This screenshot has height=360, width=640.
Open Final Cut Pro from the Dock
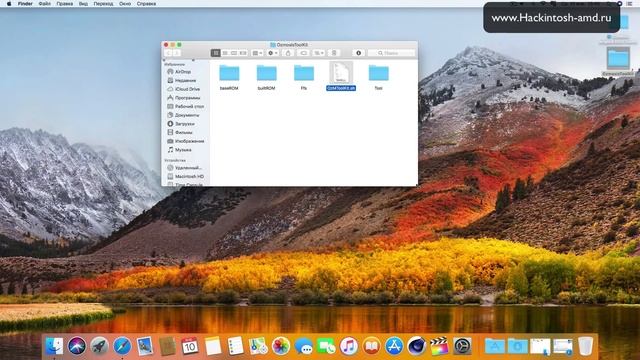click(439, 346)
